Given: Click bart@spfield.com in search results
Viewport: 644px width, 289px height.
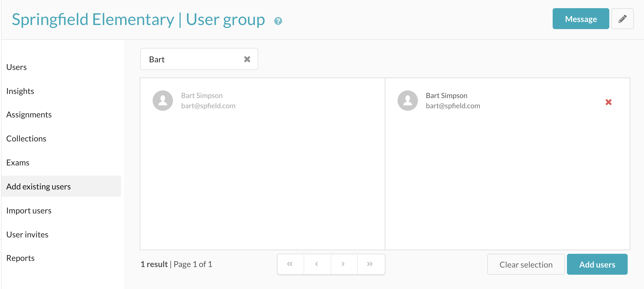Looking at the screenshot, I should point(208,106).
